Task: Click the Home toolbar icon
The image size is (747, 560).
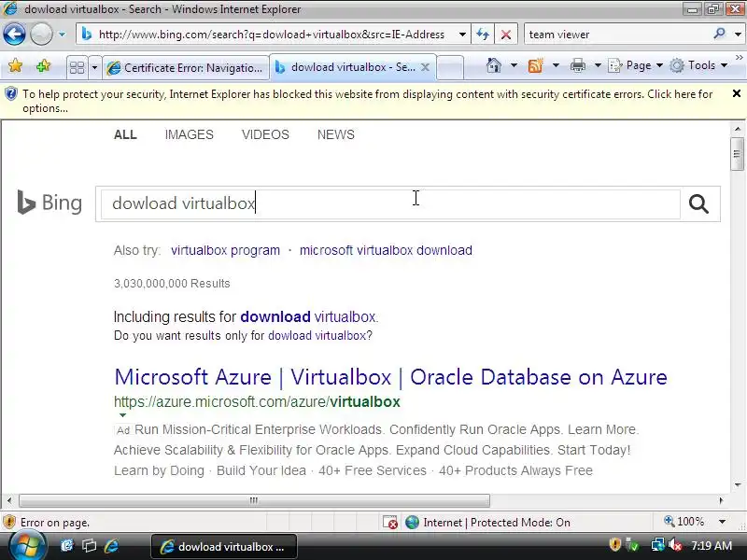Action: [x=494, y=65]
